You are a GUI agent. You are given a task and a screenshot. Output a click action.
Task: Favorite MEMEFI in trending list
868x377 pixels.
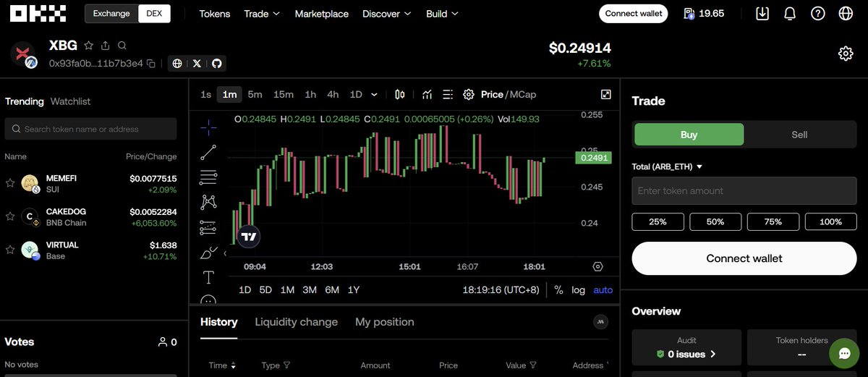10,183
